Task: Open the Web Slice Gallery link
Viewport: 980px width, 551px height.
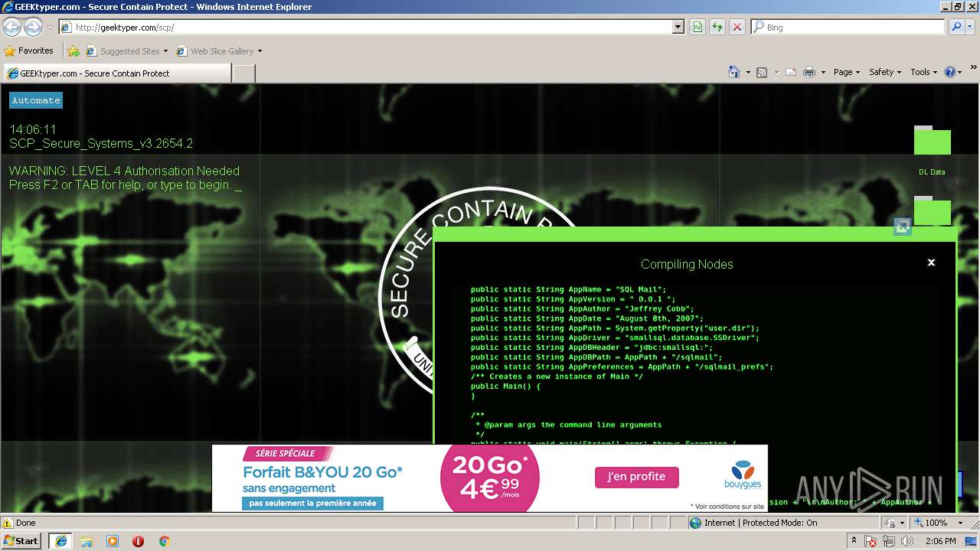Action: click(219, 51)
